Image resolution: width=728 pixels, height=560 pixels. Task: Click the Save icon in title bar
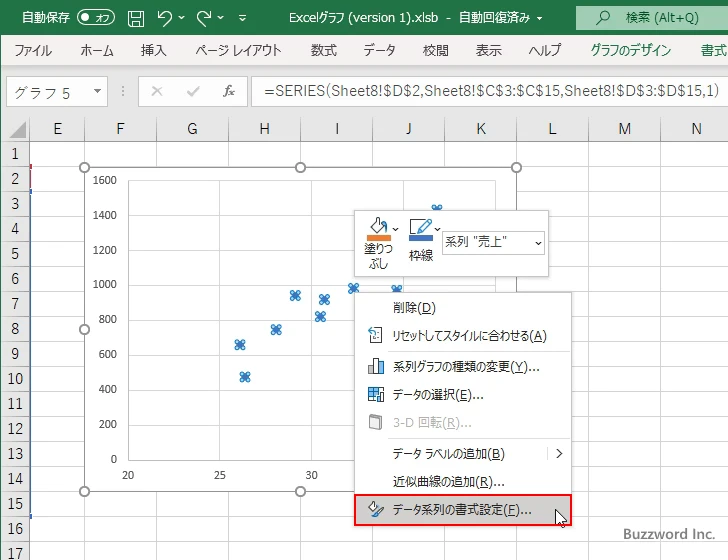136,19
